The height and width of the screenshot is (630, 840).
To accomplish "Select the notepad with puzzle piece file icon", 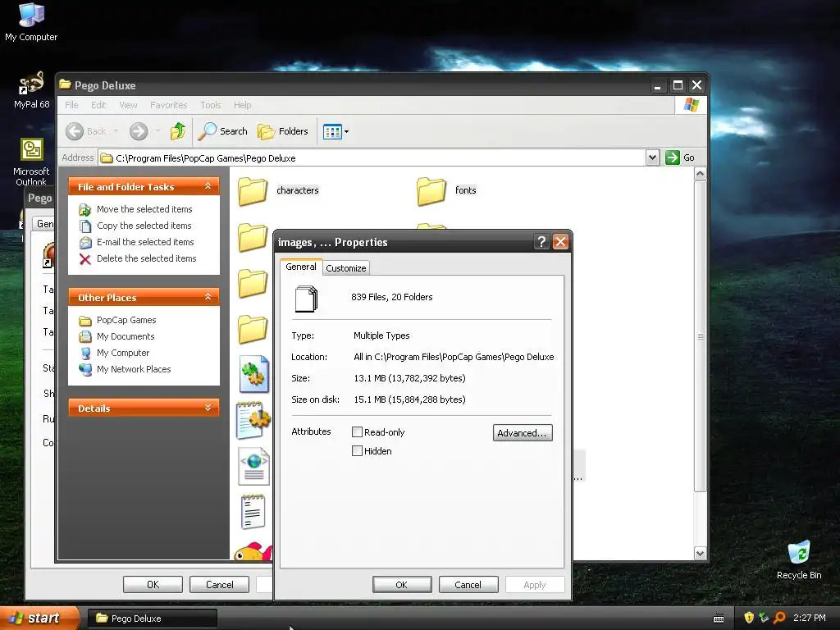I will point(253,421).
